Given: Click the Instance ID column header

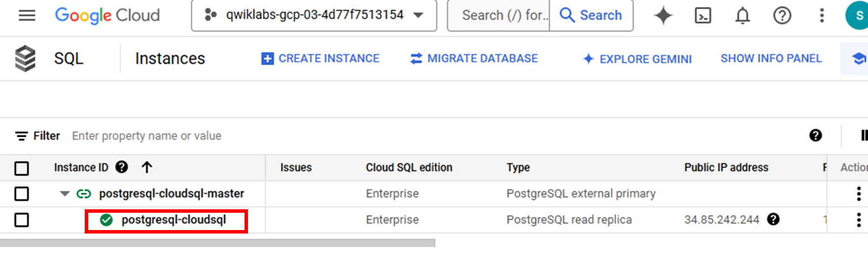Looking at the screenshot, I should (x=81, y=168).
